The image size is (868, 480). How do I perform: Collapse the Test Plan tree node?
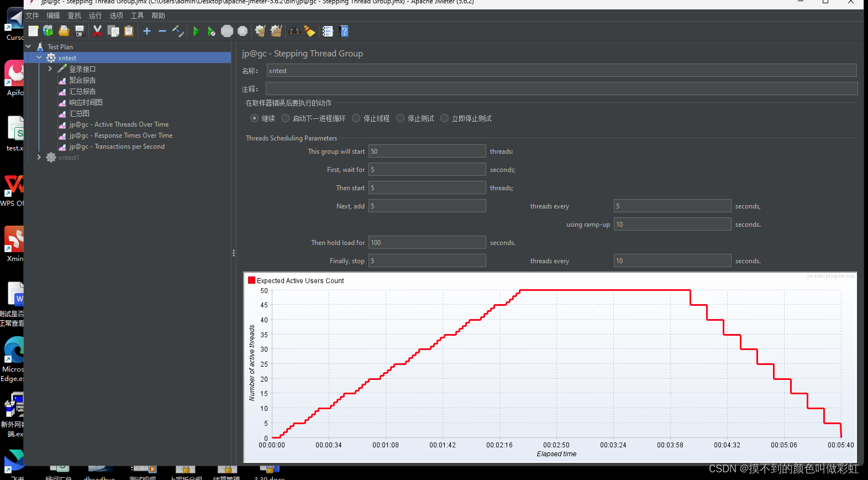(x=28, y=47)
